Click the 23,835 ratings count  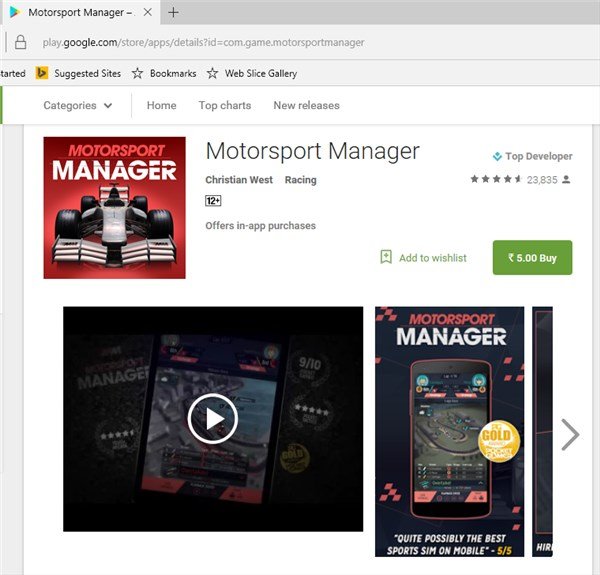pos(542,180)
